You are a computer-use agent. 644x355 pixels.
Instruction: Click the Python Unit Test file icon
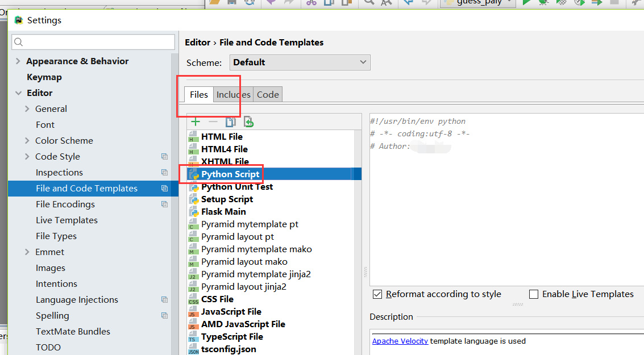pyautogui.click(x=194, y=187)
